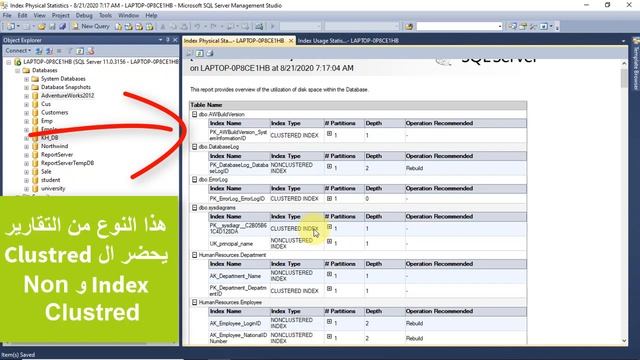The width and height of the screenshot is (640, 360).
Task: Expand the System Databases folder
Action: (x=27, y=79)
